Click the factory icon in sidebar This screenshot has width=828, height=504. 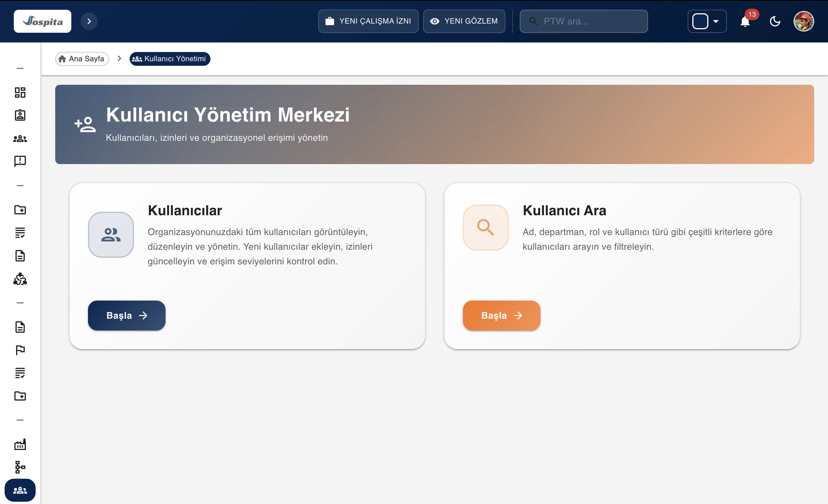point(20,444)
